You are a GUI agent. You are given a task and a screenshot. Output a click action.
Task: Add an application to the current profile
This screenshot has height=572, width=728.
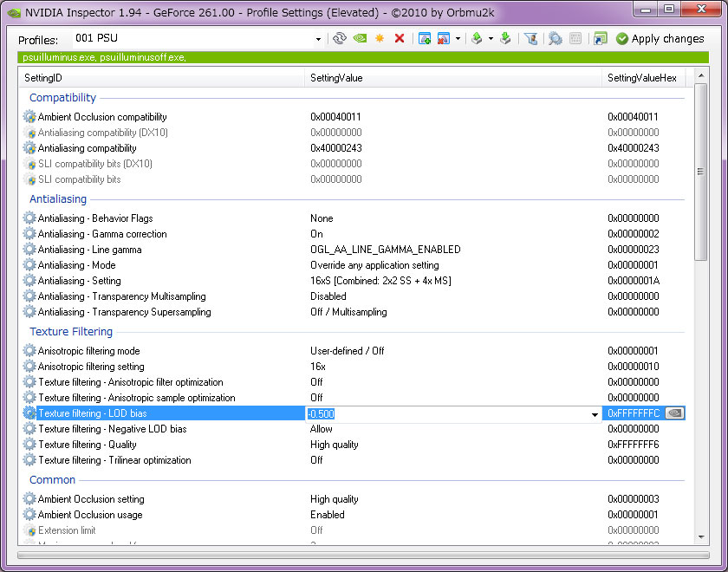tap(425, 38)
